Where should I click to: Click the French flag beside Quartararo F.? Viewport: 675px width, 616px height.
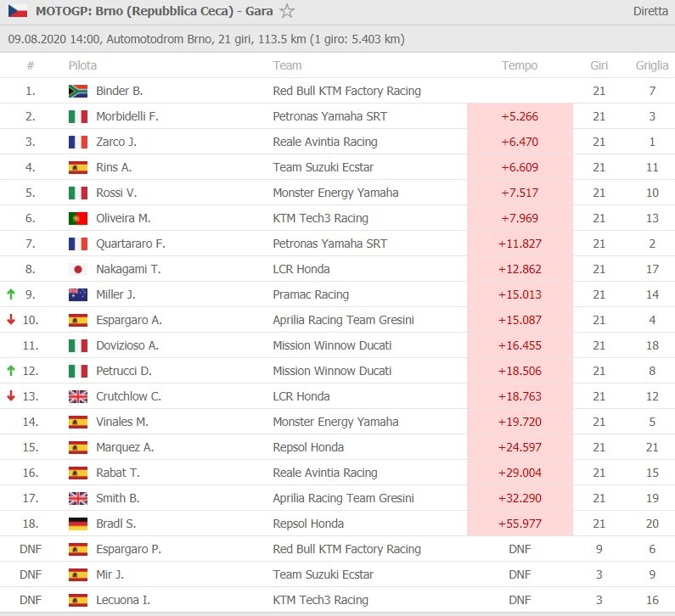pos(78,244)
